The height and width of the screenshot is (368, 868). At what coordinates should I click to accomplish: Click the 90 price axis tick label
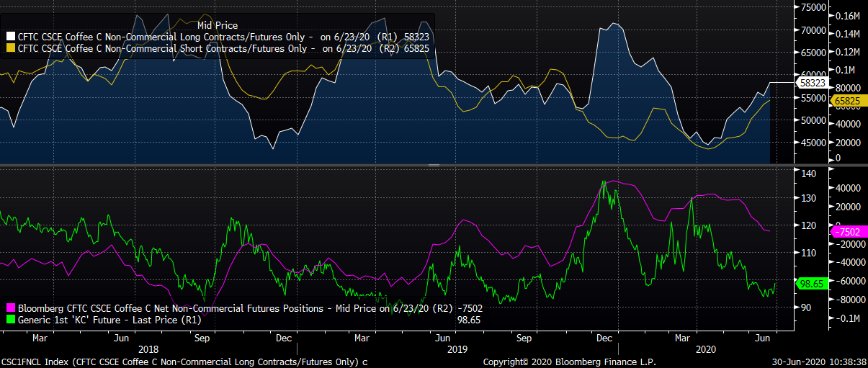pos(807,308)
